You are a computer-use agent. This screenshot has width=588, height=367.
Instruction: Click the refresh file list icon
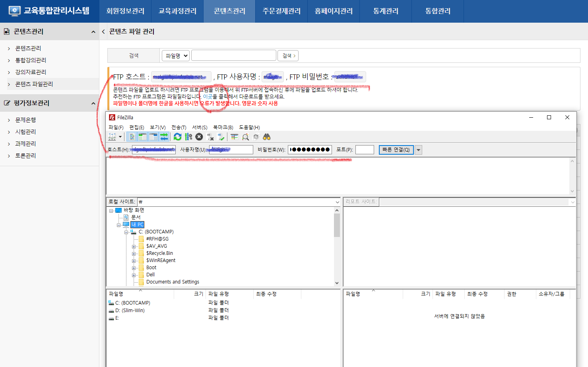(178, 137)
